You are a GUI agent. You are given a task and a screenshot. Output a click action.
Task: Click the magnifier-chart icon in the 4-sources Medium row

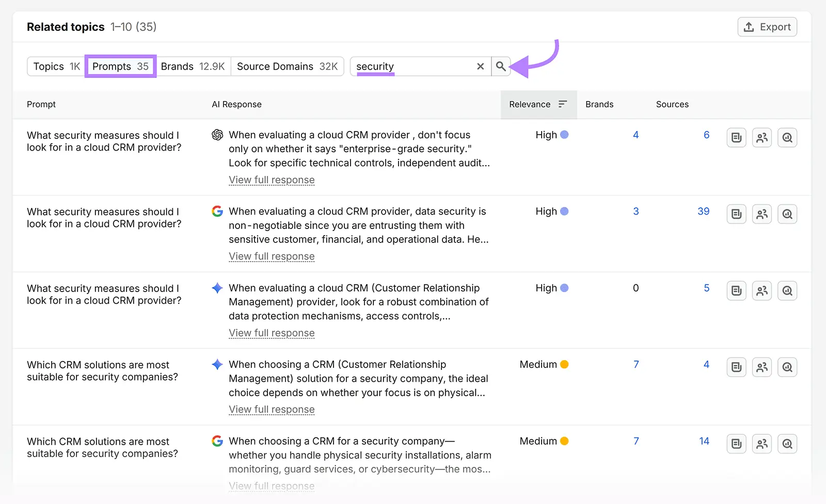[x=787, y=367]
